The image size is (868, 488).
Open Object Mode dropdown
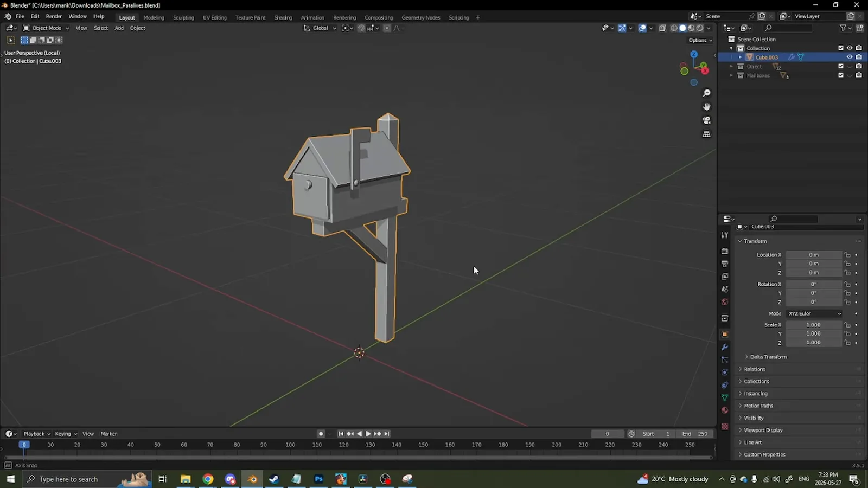pos(46,28)
